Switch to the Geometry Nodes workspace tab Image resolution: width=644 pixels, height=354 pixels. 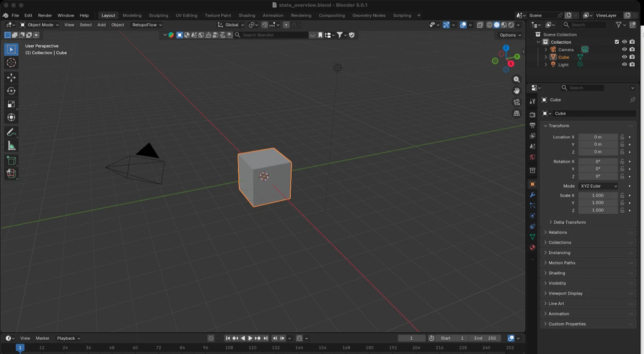(x=369, y=15)
